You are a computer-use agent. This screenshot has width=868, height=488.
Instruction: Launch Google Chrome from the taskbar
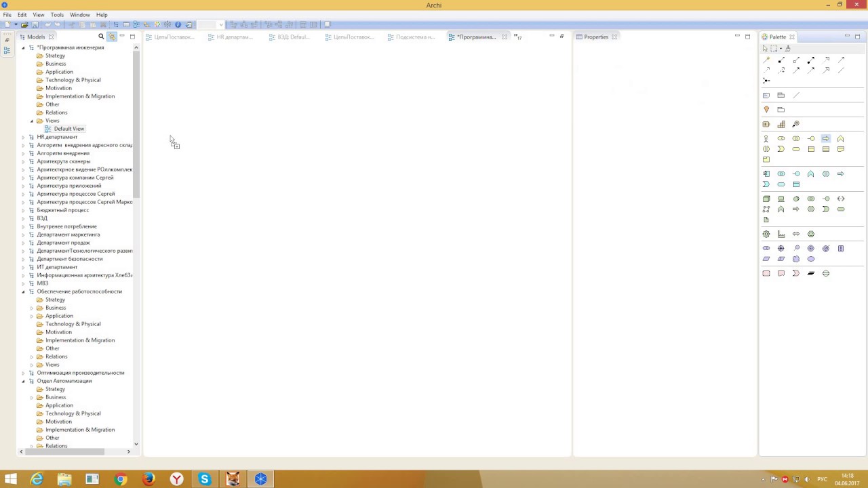click(121, 479)
